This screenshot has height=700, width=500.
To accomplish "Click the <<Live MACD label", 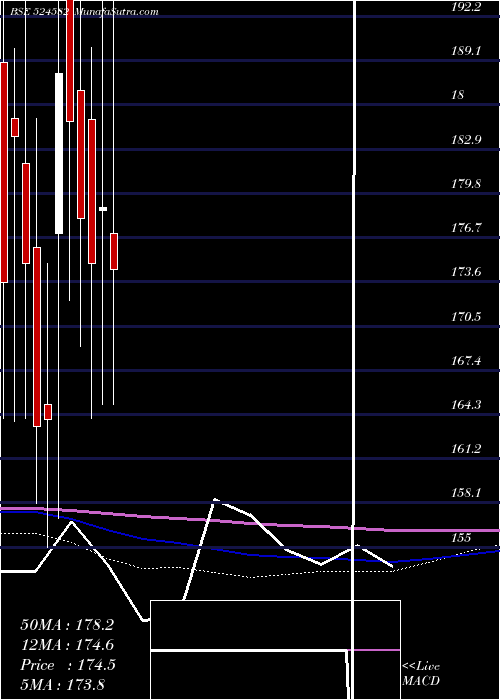I will click(x=421, y=674).
